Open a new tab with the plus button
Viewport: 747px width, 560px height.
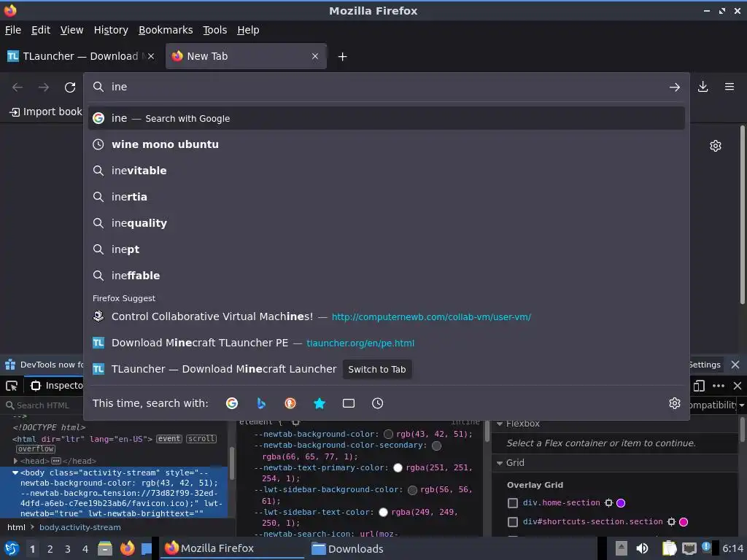(x=342, y=57)
